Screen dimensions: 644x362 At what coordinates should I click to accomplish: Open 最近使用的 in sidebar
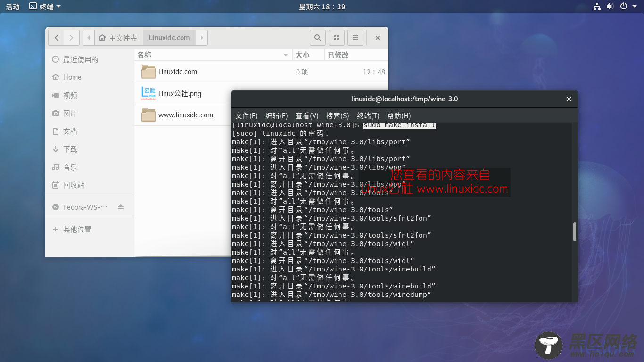(90, 59)
